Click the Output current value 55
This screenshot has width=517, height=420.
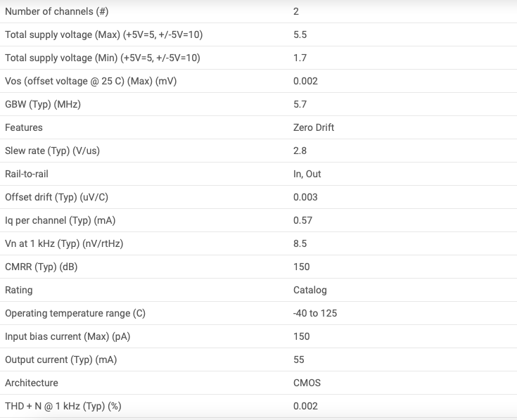click(299, 359)
